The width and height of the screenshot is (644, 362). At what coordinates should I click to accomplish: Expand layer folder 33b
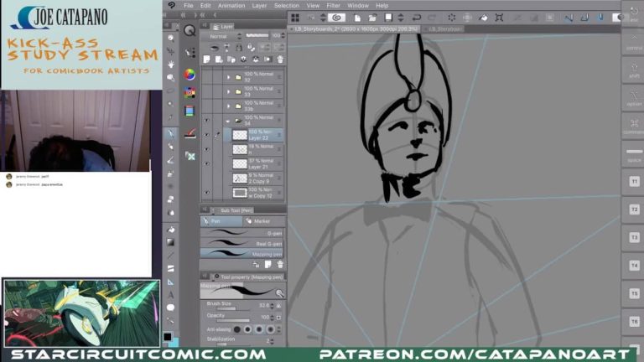(228, 106)
